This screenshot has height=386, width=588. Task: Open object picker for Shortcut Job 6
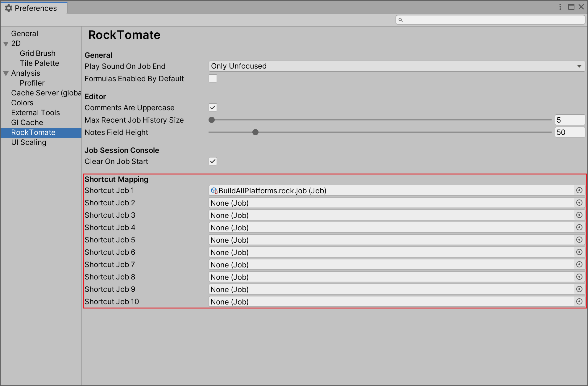(579, 252)
